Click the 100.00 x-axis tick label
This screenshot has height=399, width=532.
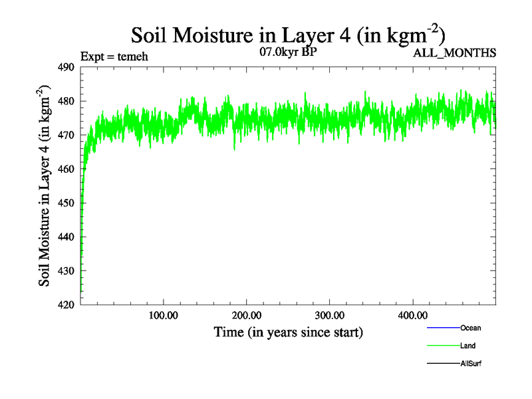163,315
